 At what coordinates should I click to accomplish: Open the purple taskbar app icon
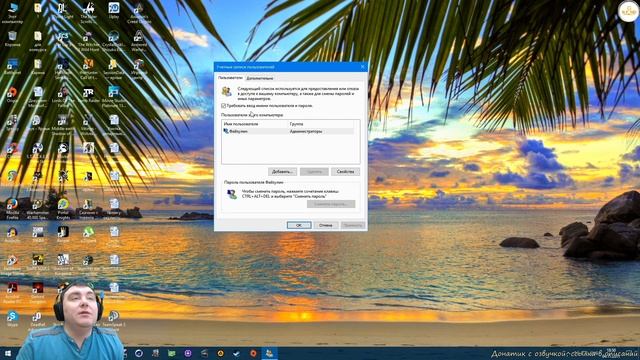click(x=188, y=353)
